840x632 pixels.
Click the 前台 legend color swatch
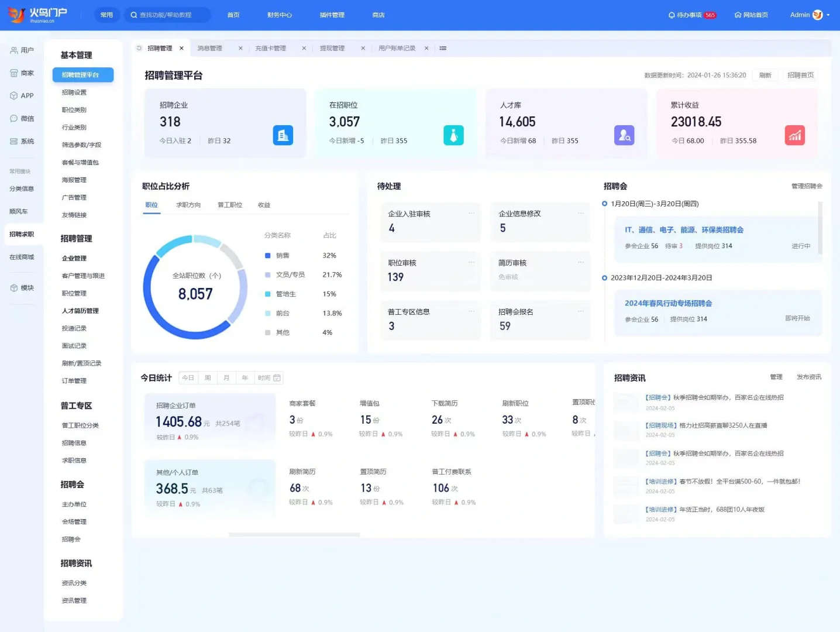coord(267,314)
